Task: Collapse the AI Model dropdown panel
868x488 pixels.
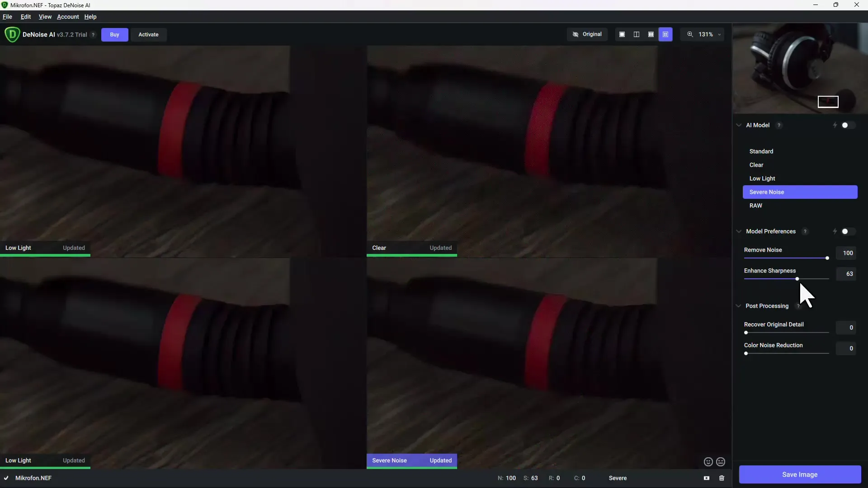Action: tap(739, 125)
